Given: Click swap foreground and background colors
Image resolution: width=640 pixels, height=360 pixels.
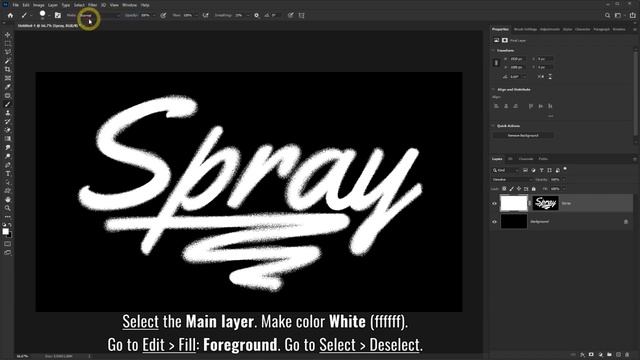Looking at the screenshot, I should pos(10,225).
